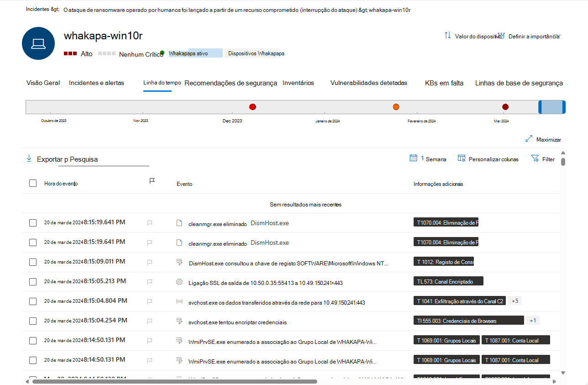Click the Exportar download arrow icon
The height and width of the screenshot is (385, 588).
point(29,158)
